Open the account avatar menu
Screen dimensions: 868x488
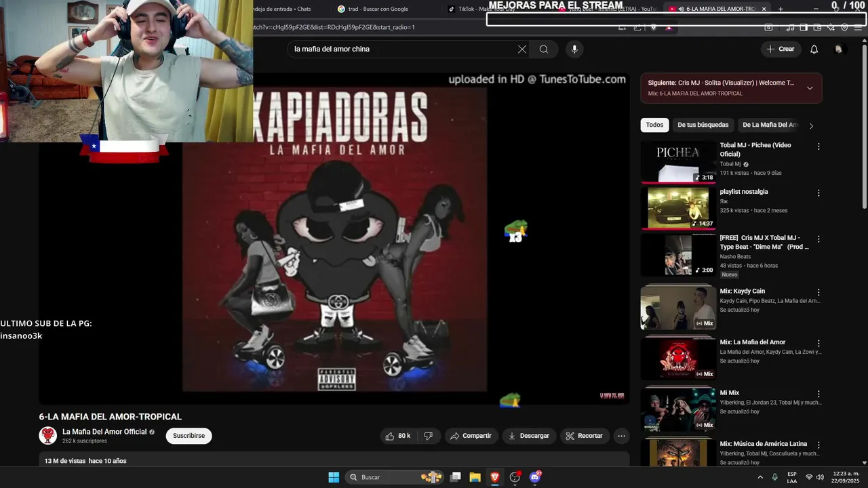click(x=839, y=49)
